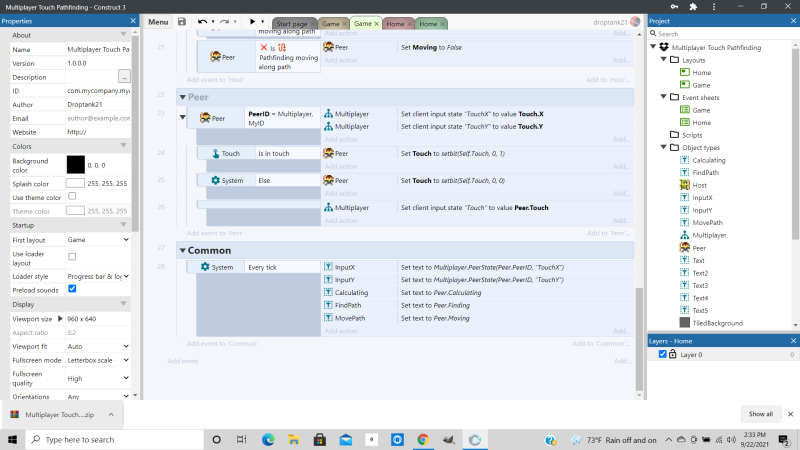Select the Host sprite object icon
Screen dimensions: 800x450
(x=685, y=185)
